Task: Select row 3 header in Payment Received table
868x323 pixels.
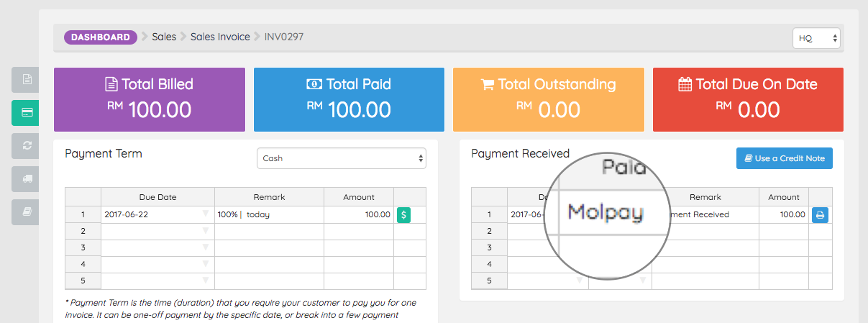Action: [x=489, y=247]
